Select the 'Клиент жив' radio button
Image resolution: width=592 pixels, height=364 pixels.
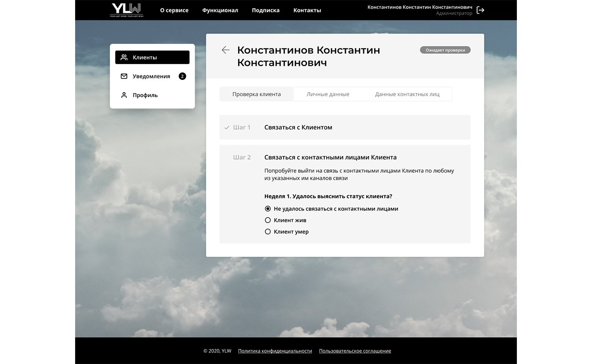click(268, 220)
